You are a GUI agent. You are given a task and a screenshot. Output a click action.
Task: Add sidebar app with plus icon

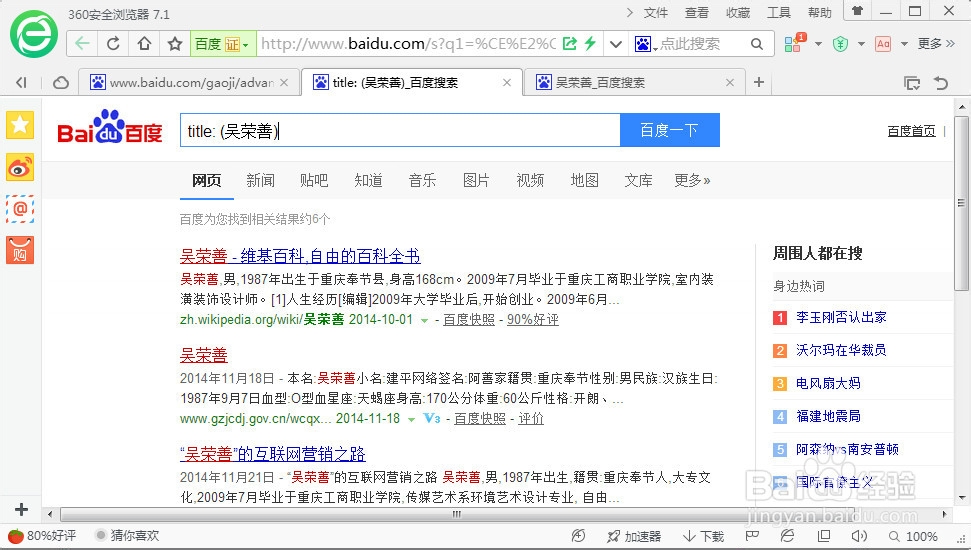[21, 509]
